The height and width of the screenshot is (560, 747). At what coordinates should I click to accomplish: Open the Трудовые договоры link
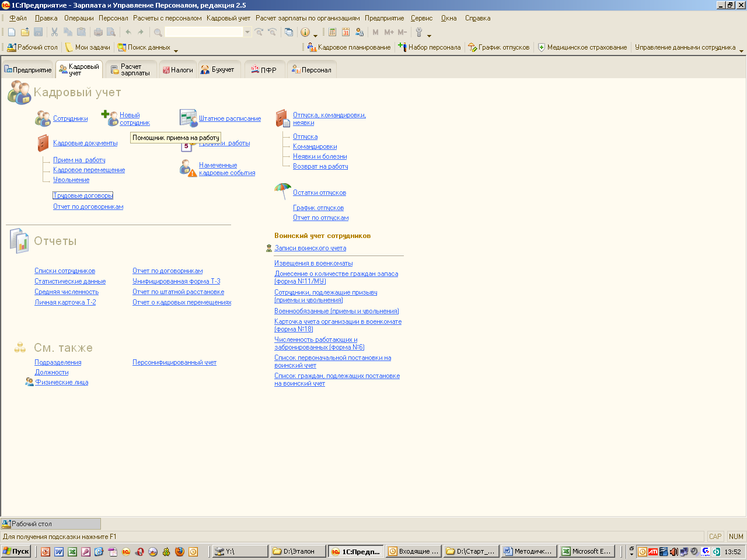click(x=83, y=195)
